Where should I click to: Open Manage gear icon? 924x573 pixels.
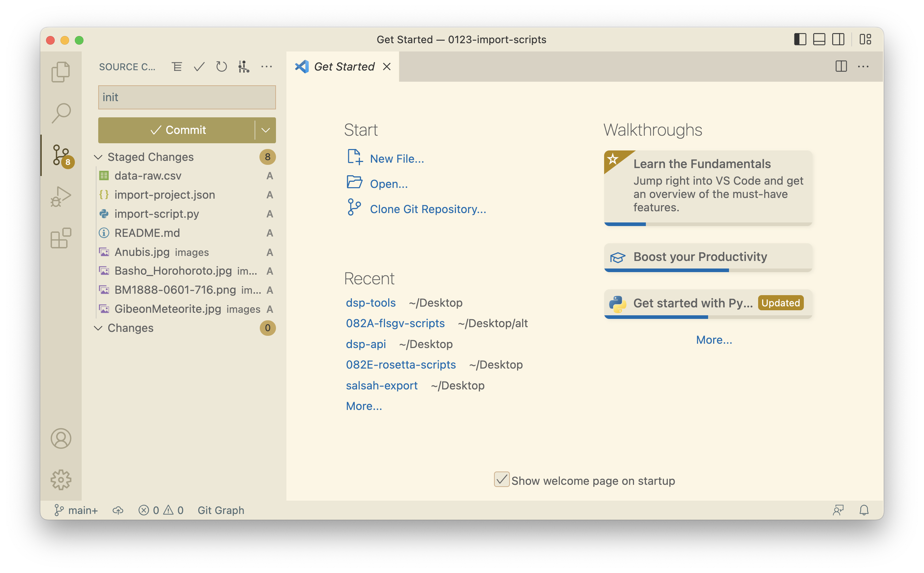60,480
